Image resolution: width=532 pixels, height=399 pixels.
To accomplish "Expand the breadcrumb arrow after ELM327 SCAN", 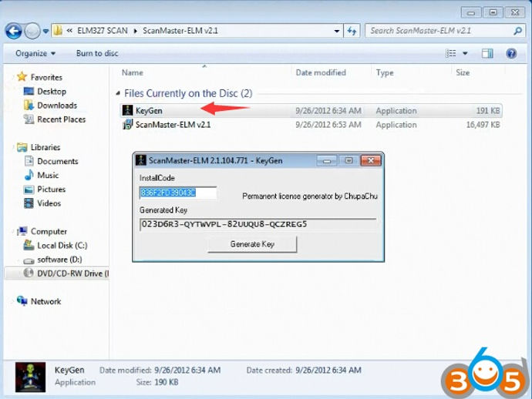I will tap(136, 31).
